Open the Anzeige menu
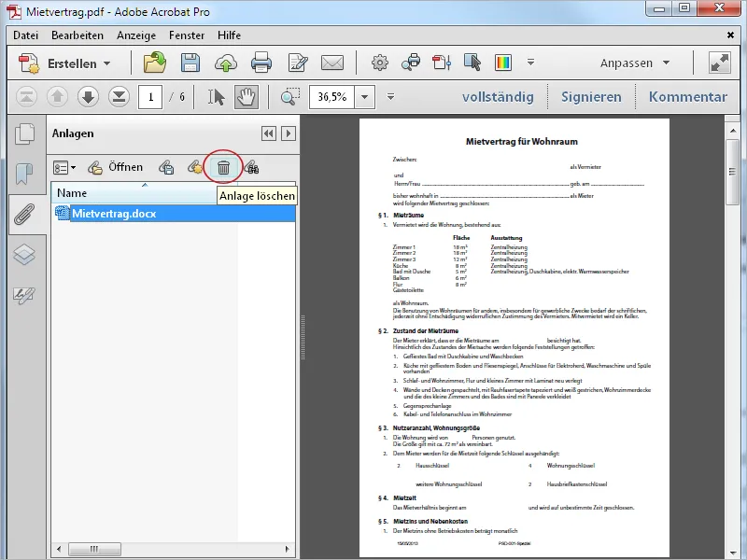The width and height of the screenshot is (747, 560). [x=136, y=35]
